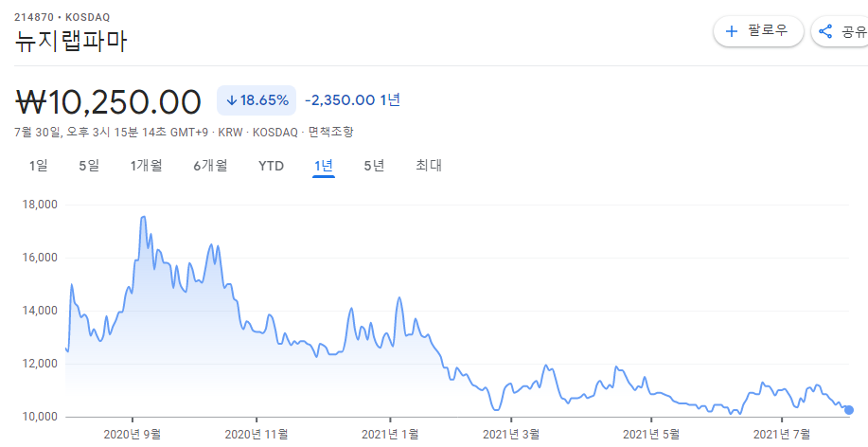Viewport: 868px width, 447px height.
Task: Select the 1일 range tab
Action: pyautogui.click(x=38, y=166)
